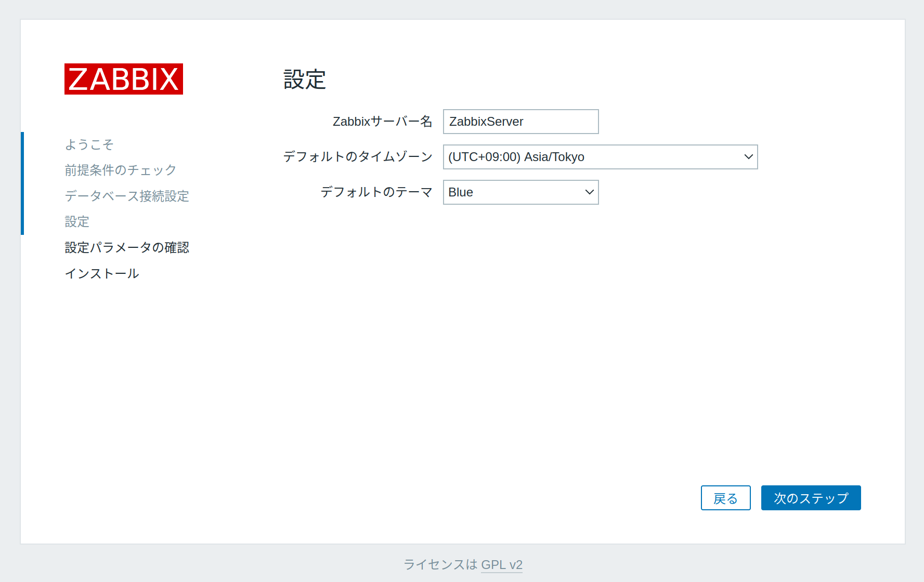Image resolution: width=924 pixels, height=582 pixels.
Task: Click the ライセンスは footer text
Action: coord(440,564)
